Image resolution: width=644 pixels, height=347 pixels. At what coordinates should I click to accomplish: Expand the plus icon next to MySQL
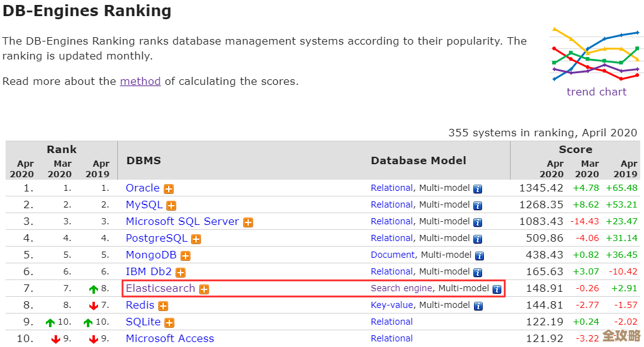[171, 206]
